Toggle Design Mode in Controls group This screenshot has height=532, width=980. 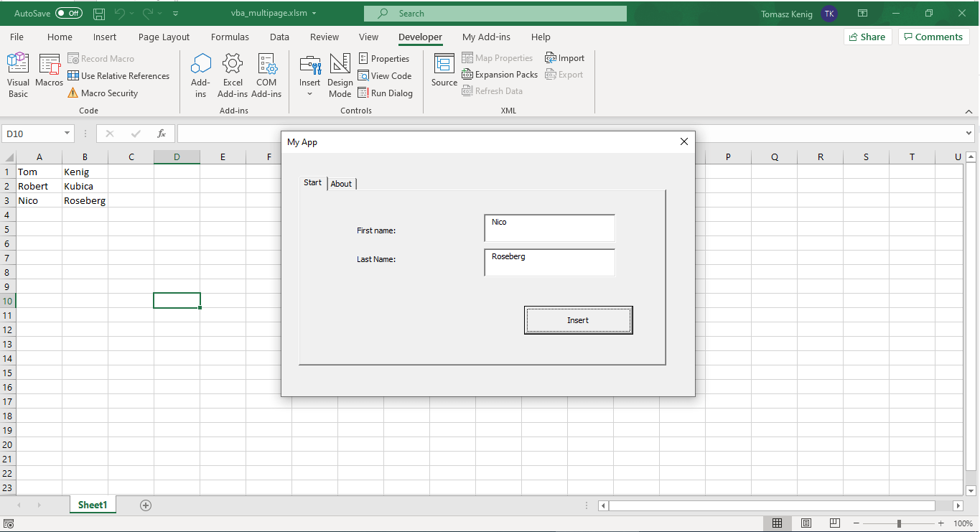click(x=340, y=75)
